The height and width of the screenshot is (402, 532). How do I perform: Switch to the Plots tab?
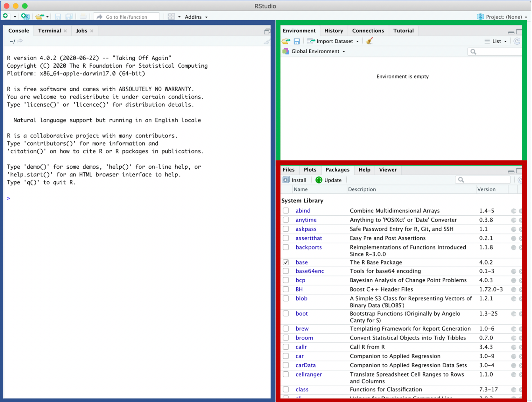click(x=310, y=170)
